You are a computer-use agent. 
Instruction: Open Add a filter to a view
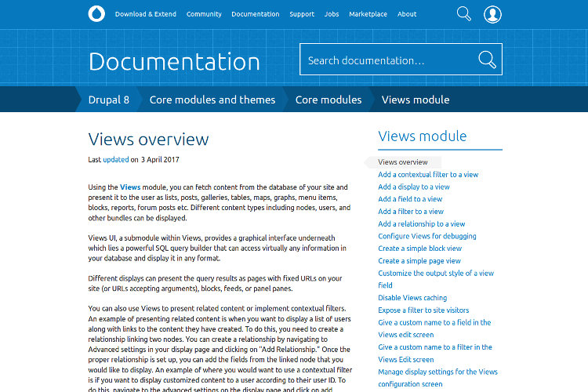coord(411,212)
